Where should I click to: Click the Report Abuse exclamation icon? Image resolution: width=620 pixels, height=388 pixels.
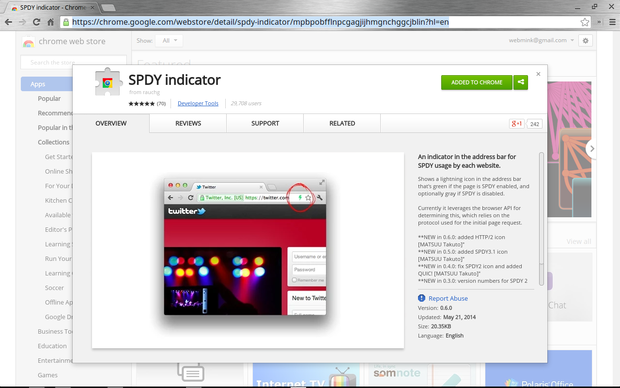422,298
